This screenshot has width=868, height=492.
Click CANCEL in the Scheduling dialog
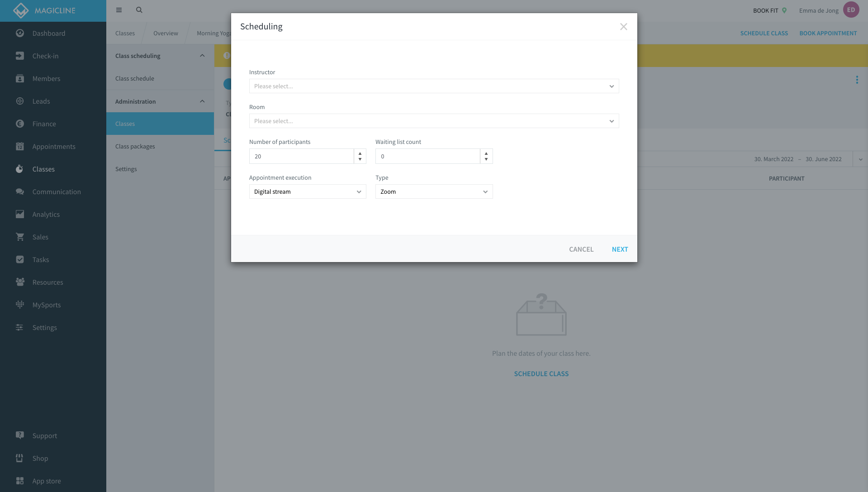(x=581, y=249)
